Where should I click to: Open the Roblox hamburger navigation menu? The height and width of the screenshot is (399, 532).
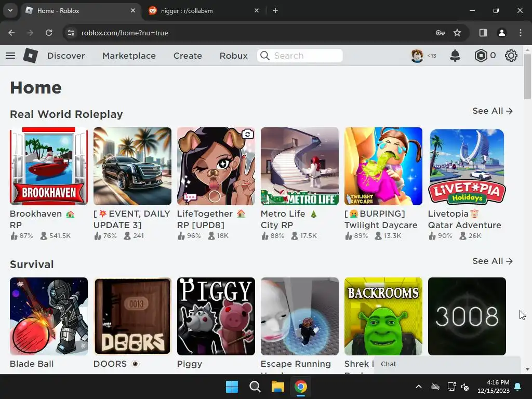pyautogui.click(x=10, y=55)
